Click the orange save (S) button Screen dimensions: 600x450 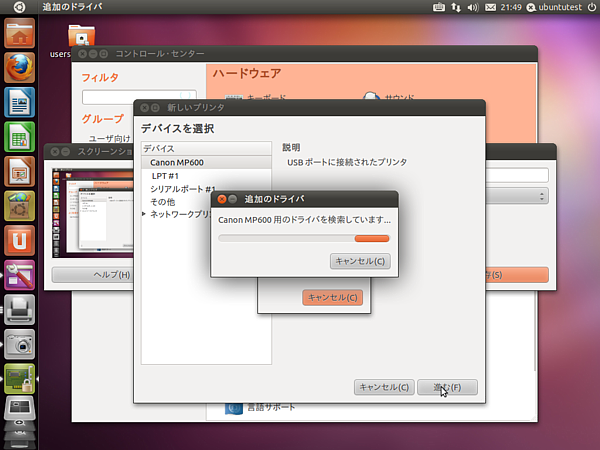(517, 275)
